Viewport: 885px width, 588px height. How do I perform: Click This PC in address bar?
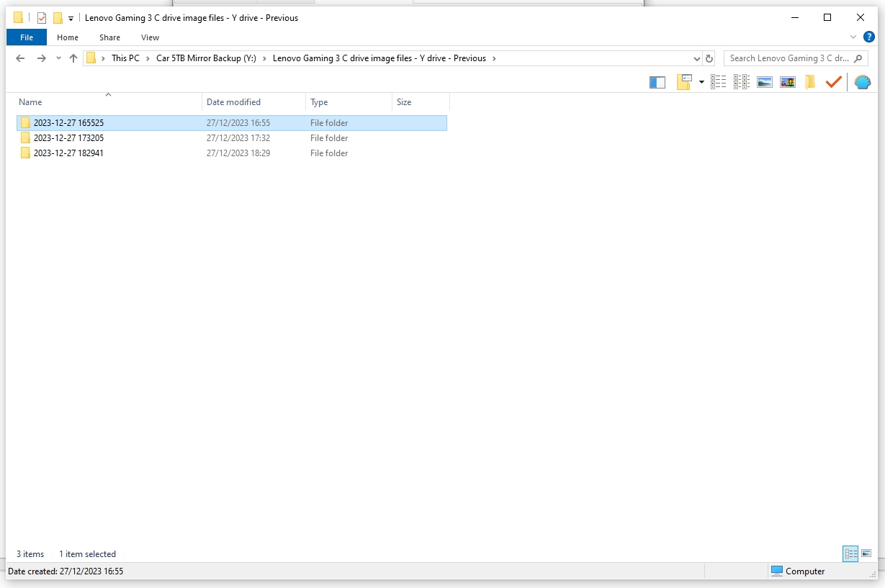(125, 58)
